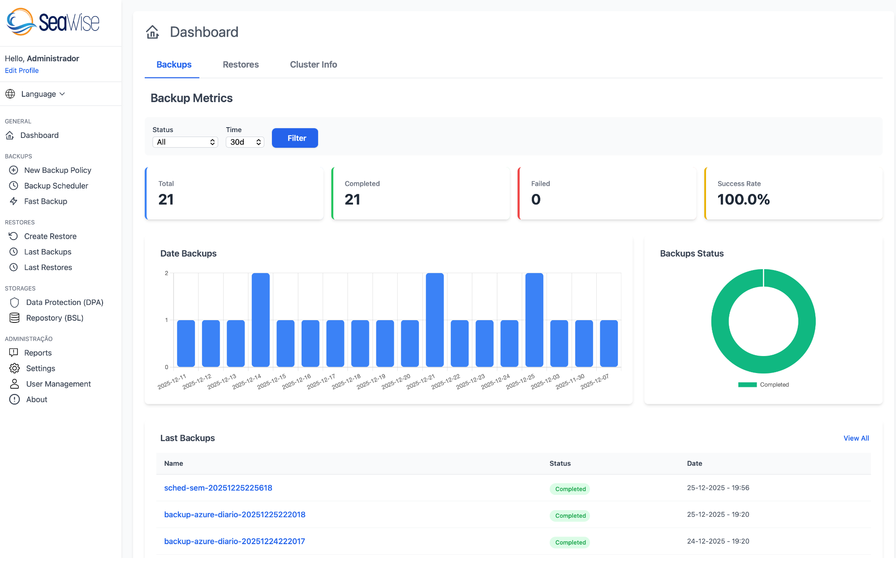Click View All in Last Backups
Image resolution: width=896 pixels, height=588 pixels.
pos(856,438)
